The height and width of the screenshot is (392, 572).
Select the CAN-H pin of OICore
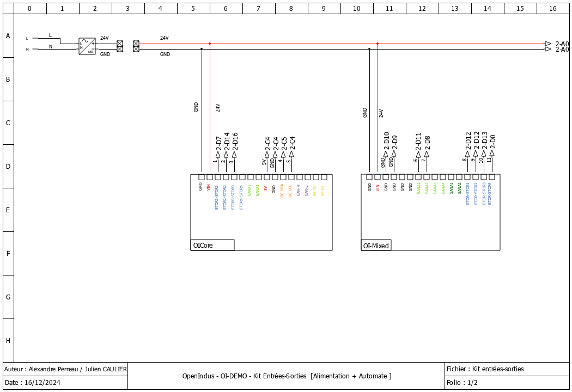pyautogui.click(x=299, y=177)
